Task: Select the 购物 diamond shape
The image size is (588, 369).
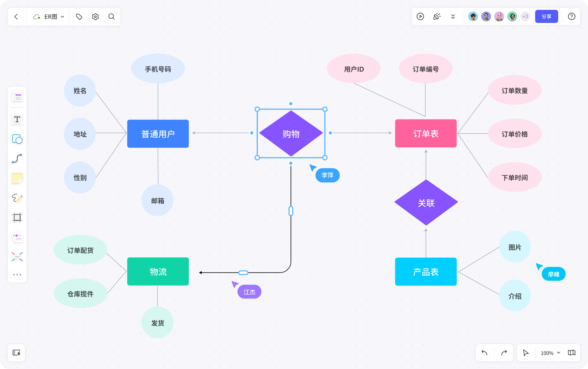Action: [291, 134]
